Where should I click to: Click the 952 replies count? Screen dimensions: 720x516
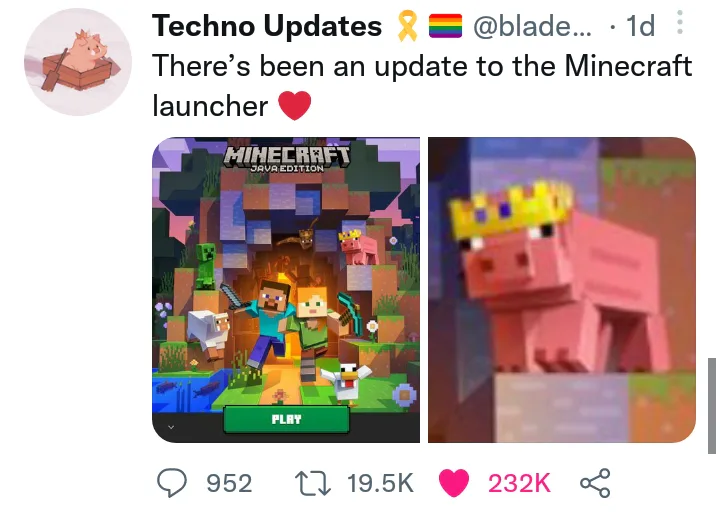coord(229,483)
